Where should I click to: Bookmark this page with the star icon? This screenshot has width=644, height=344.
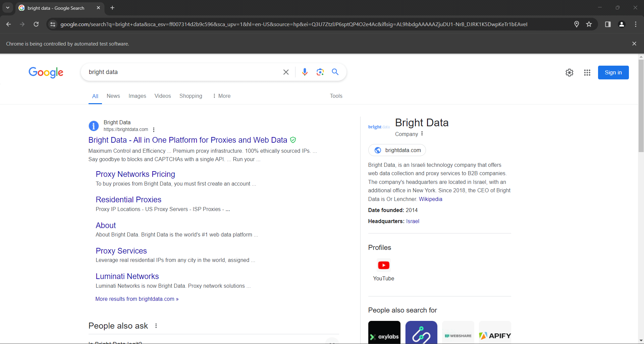point(589,24)
